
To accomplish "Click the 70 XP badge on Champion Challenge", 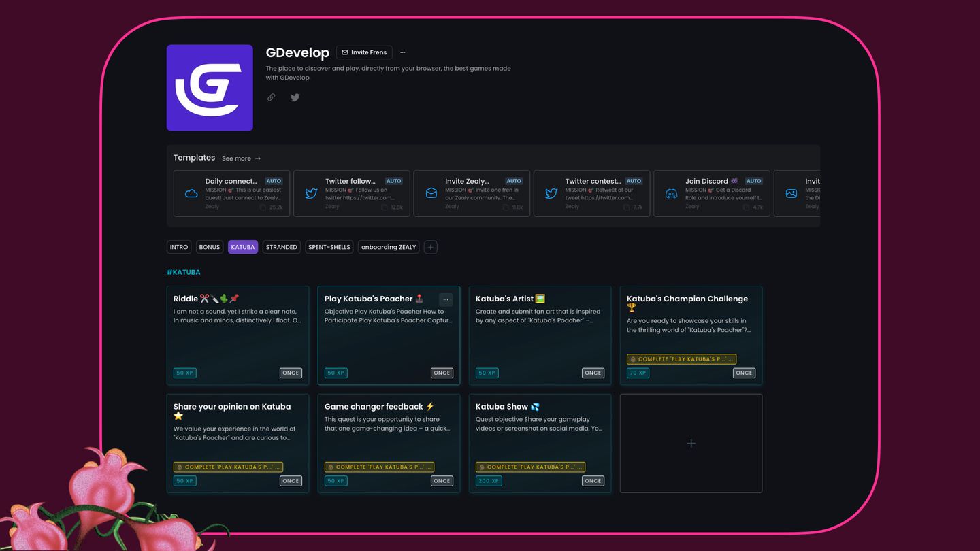I will 638,373.
